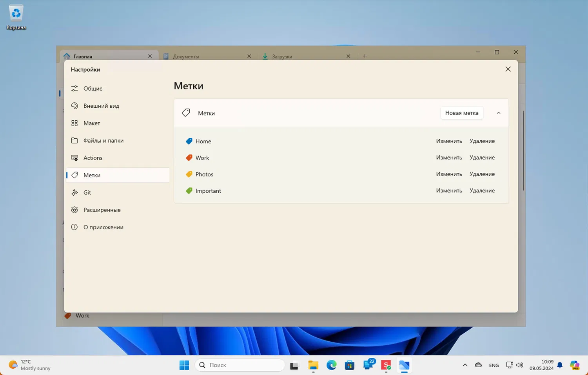The image size is (588, 375).
Task: Click the taskbar Поиск search box
Action: coord(240,365)
